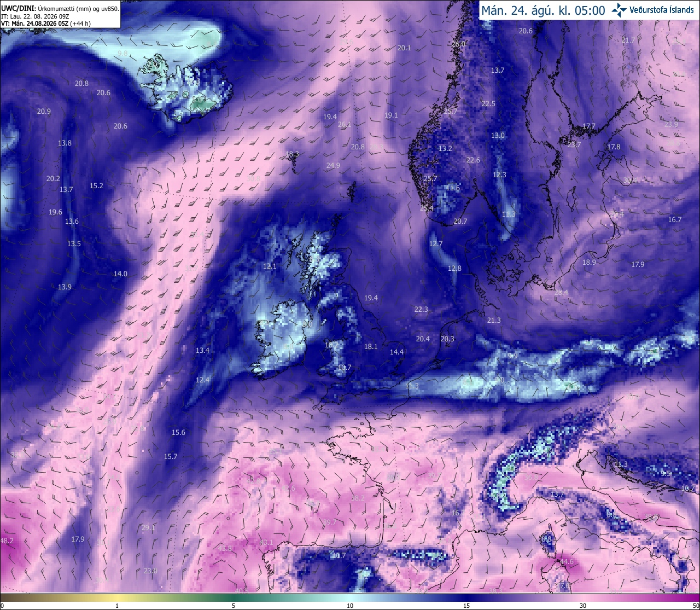The width and height of the screenshot is (700, 610).
Task: Pick the color scale at tick 15
Action: click(466, 601)
